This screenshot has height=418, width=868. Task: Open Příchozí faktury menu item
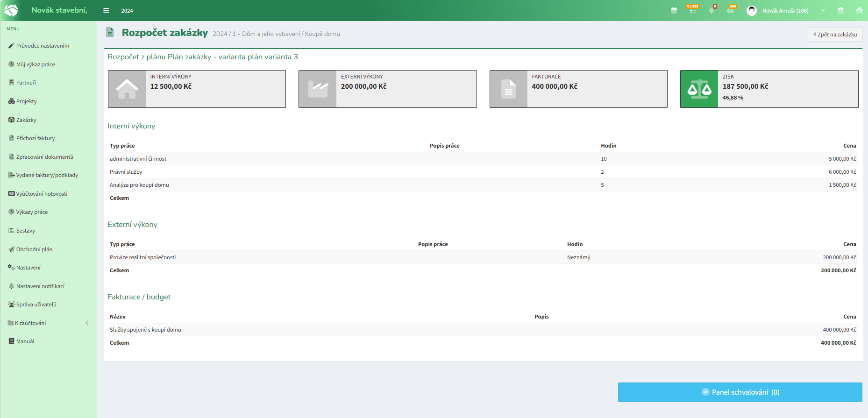(x=36, y=138)
